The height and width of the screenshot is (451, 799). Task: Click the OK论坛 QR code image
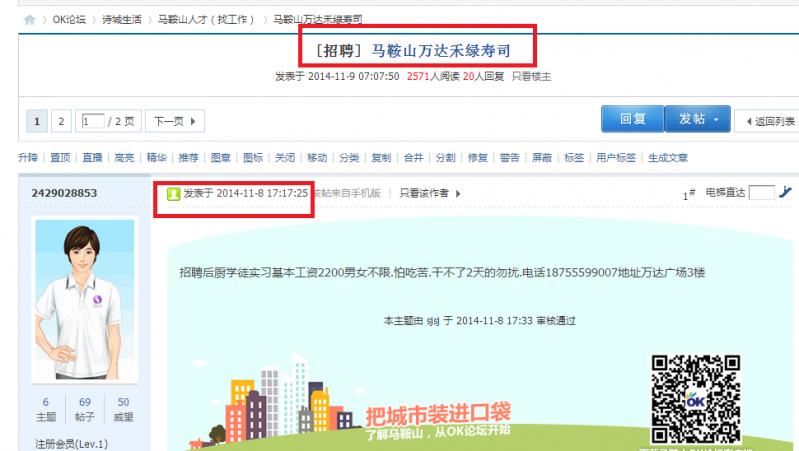696,399
